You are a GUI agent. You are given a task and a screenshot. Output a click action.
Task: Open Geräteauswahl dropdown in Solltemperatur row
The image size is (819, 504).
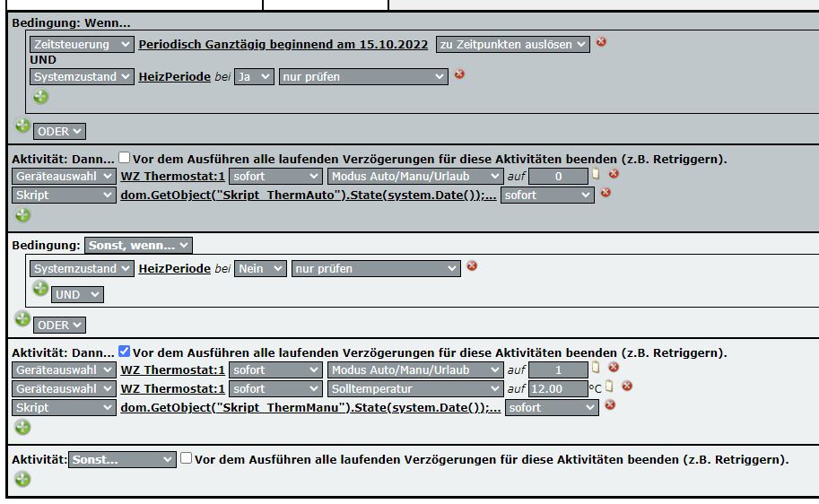pyautogui.click(x=64, y=389)
